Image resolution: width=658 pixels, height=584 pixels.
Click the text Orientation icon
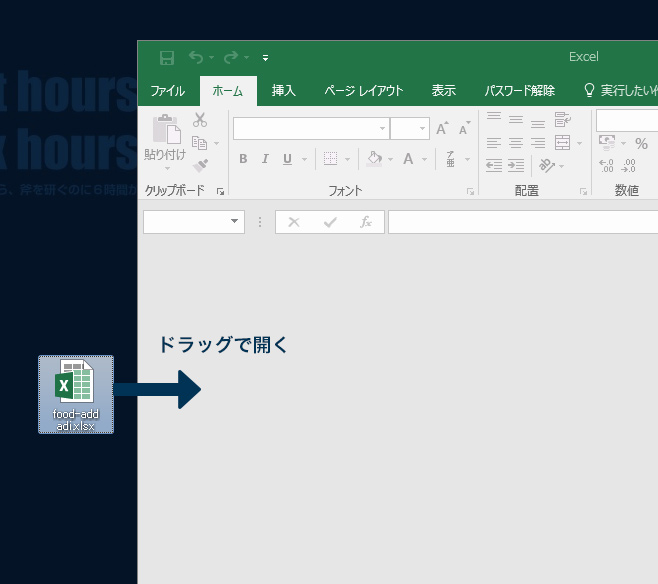(546, 166)
